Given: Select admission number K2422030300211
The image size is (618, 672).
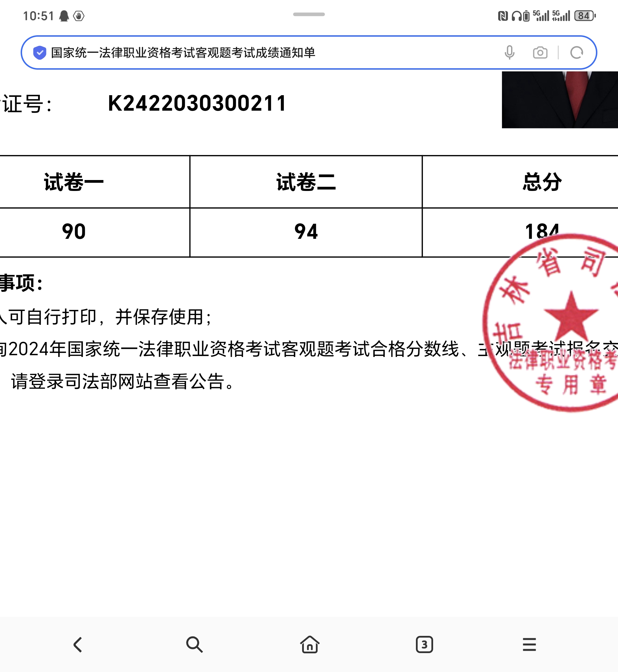Looking at the screenshot, I should [x=197, y=103].
